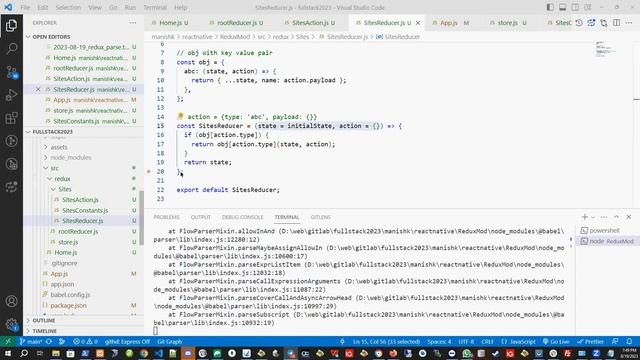Image resolution: width=640 pixels, height=360 pixels.
Task: Open notifications bell in status bar
Action: (x=629, y=342)
